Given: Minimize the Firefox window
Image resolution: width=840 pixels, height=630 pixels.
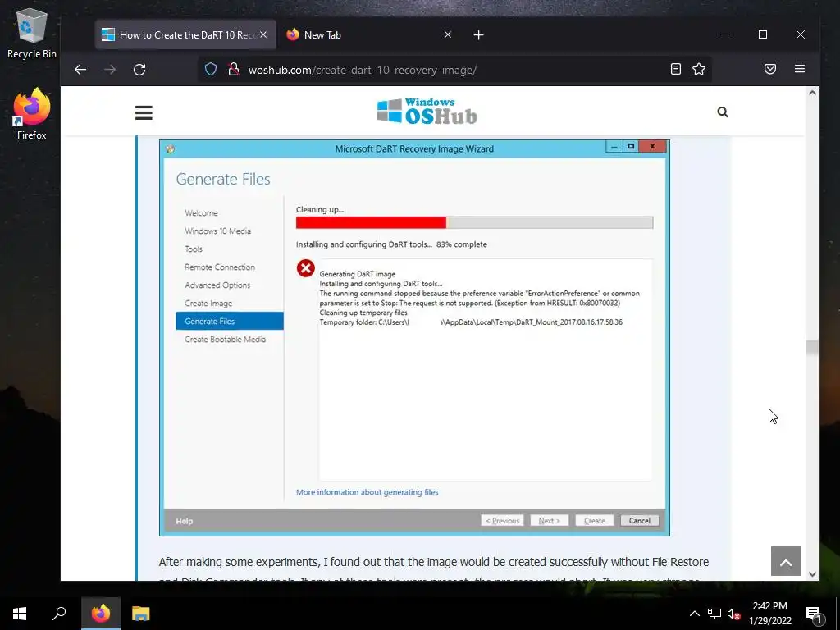Looking at the screenshot, I should click(725, 34).
